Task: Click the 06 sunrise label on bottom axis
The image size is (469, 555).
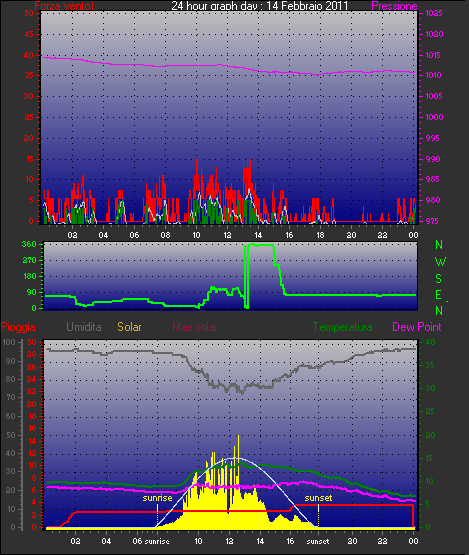Action: pos(151,541)
